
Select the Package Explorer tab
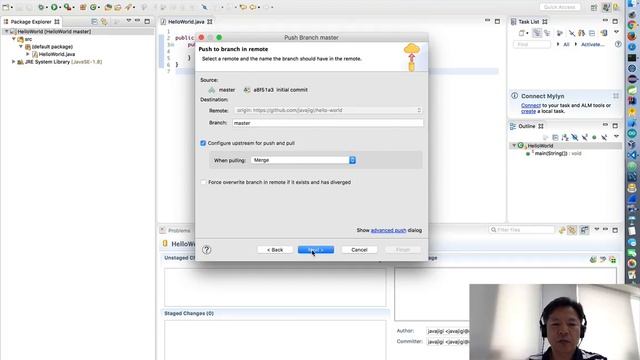[x=31, y=22]
